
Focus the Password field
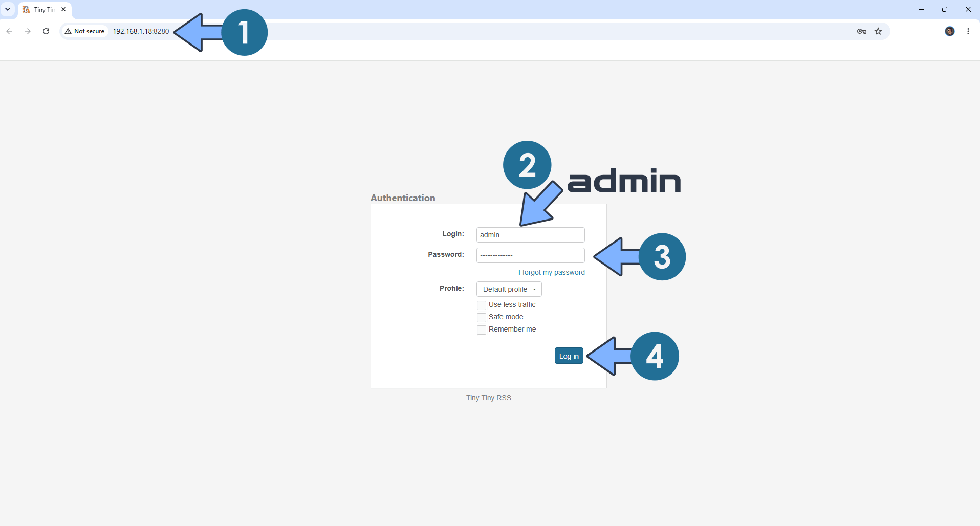pyautogui.click(x=530, y=255)
